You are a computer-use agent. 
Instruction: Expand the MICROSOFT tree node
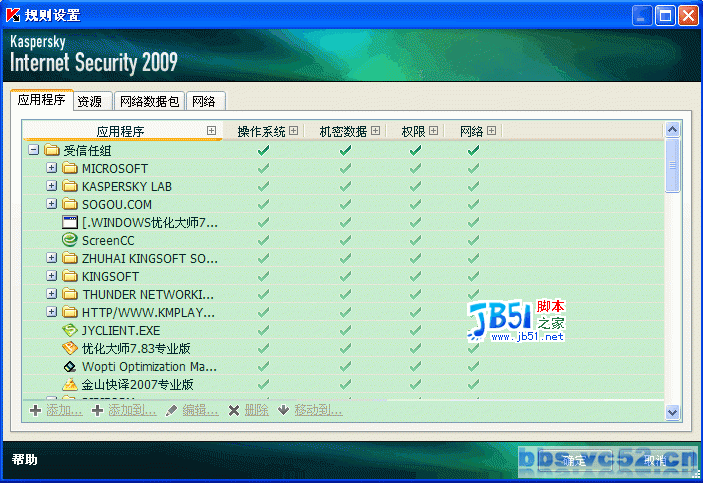(x=52, y=168)
